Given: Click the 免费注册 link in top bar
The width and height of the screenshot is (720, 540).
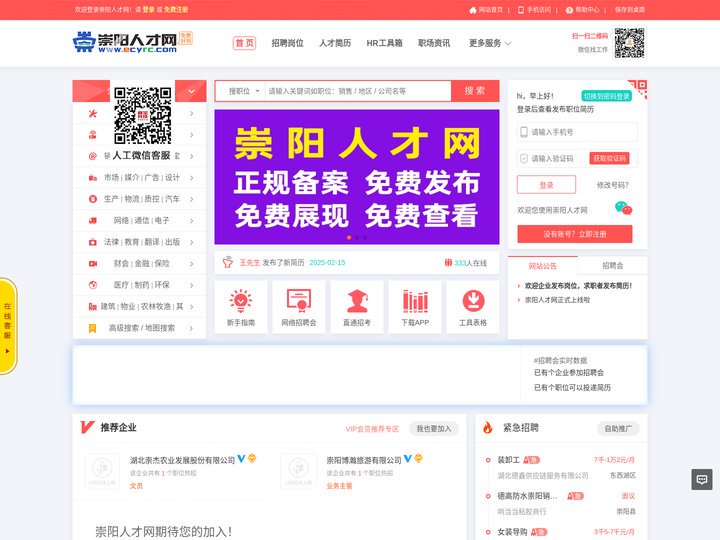Looking at the screenshot, I should tap(176, 10).
